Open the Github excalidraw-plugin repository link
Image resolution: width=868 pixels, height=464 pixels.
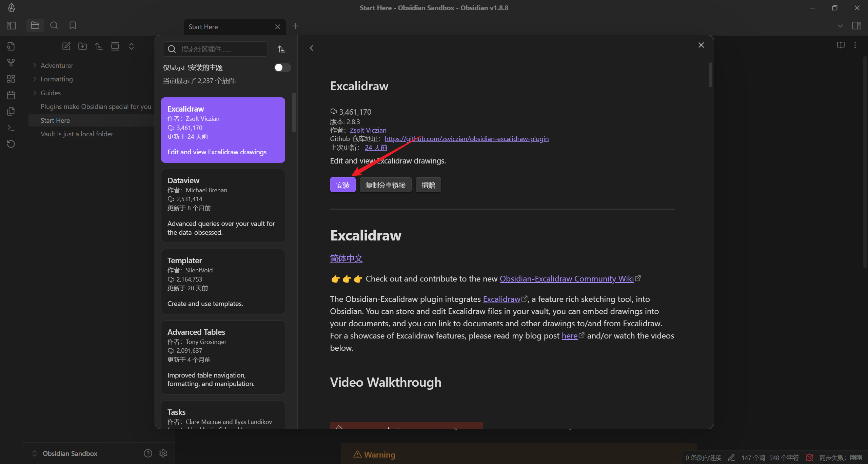click(467, 139)
